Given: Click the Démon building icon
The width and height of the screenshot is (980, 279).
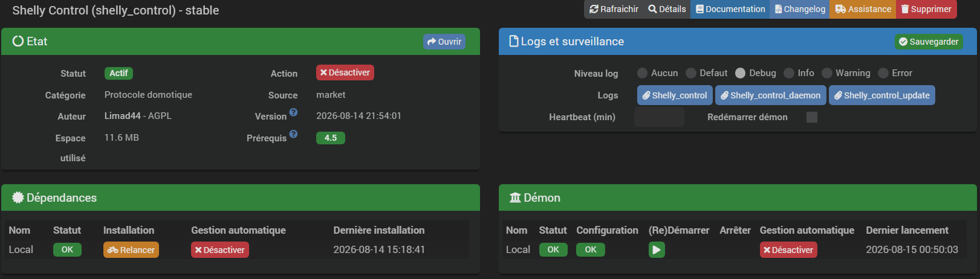Looking at the screenshot, I should pyautogui.click(x=515, y=197).
